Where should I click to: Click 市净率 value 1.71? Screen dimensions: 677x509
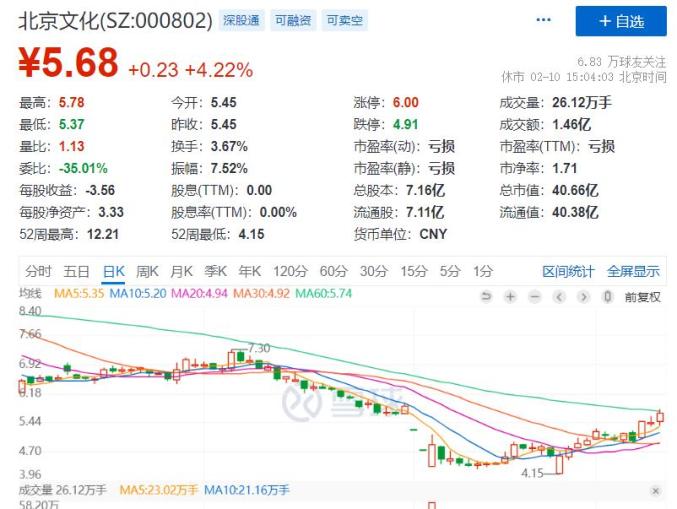click(x=565, y=168)
